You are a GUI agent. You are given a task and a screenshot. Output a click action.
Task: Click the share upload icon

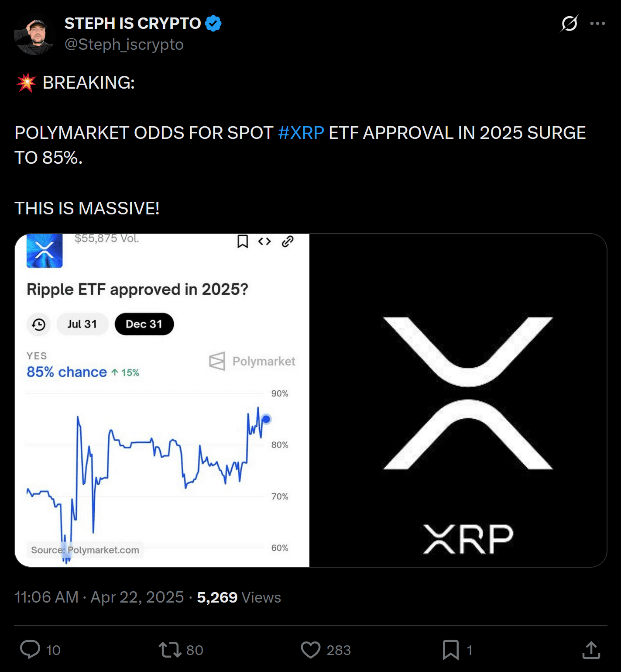click(x=591, y=649)
